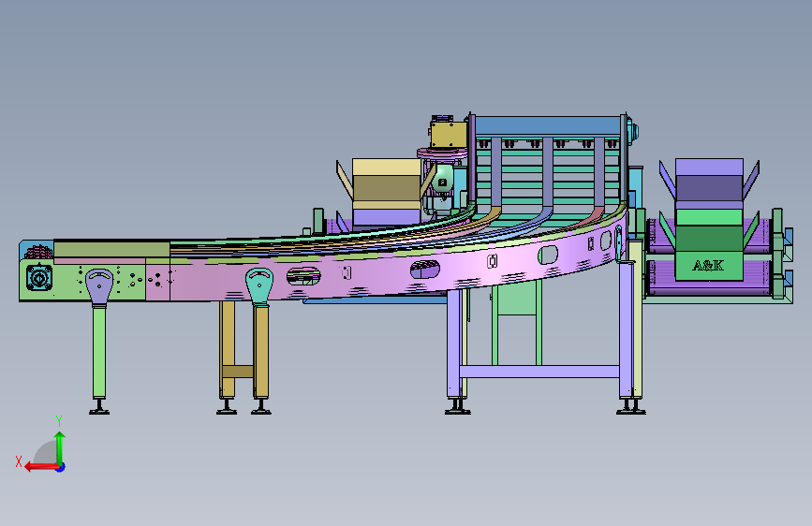Click the gray plane sector of the triad
Screen dimensions: 812x526
[x=46, y=452]
